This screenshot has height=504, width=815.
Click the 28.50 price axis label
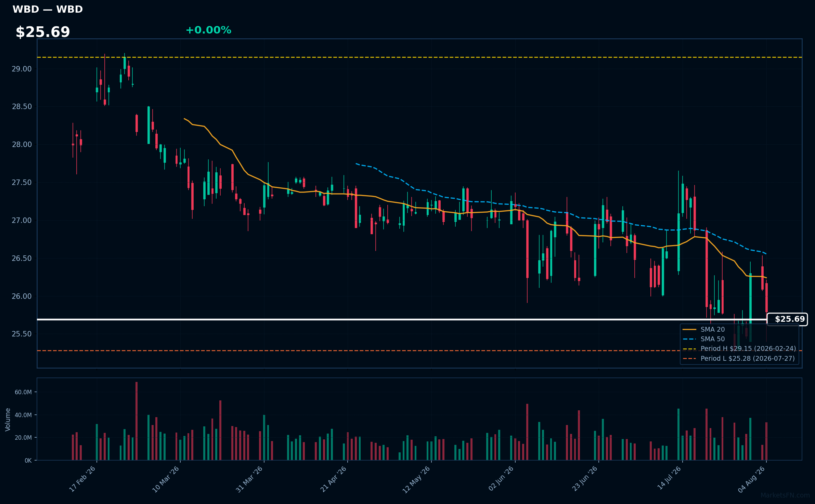[22, 107]
